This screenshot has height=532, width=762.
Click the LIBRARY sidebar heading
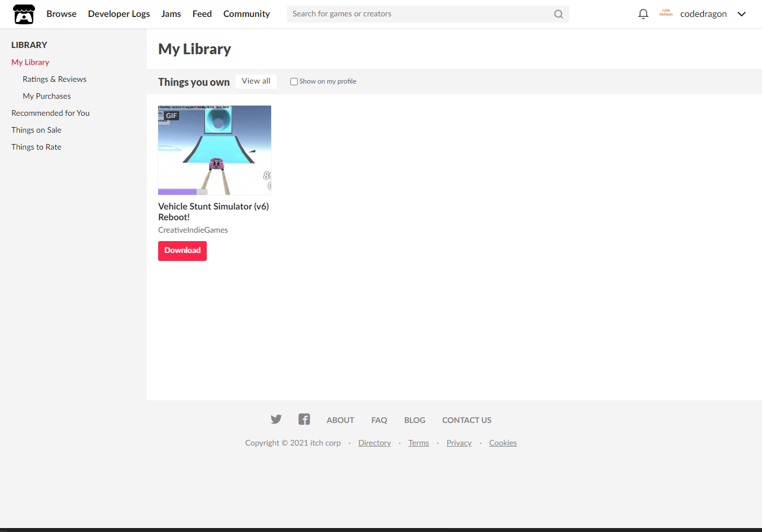(29, 45)
